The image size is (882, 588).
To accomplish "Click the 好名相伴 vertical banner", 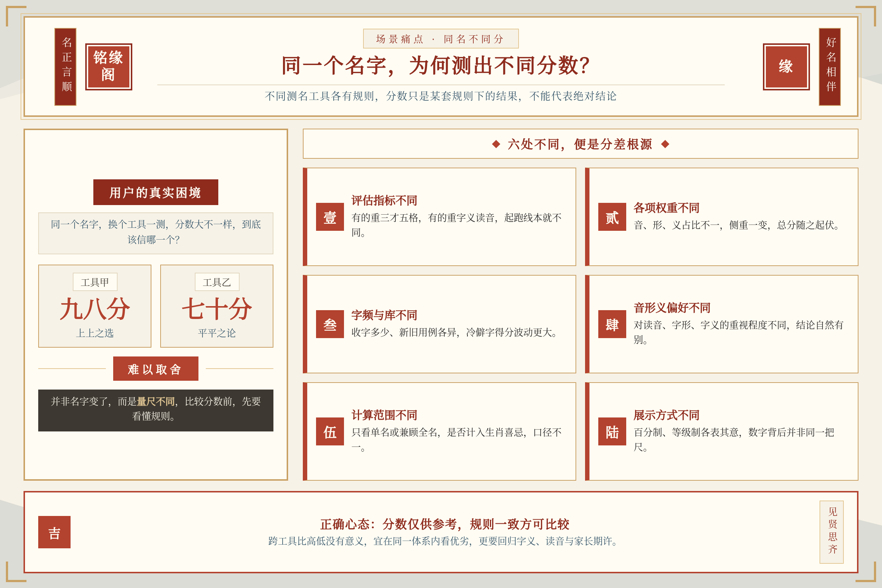I will (x=829, y=67).
